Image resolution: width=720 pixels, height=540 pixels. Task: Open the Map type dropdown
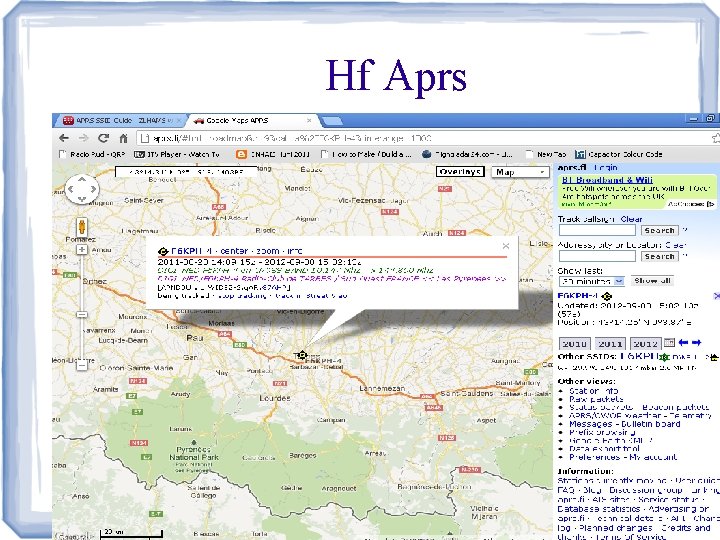click(x=520, y=172)
